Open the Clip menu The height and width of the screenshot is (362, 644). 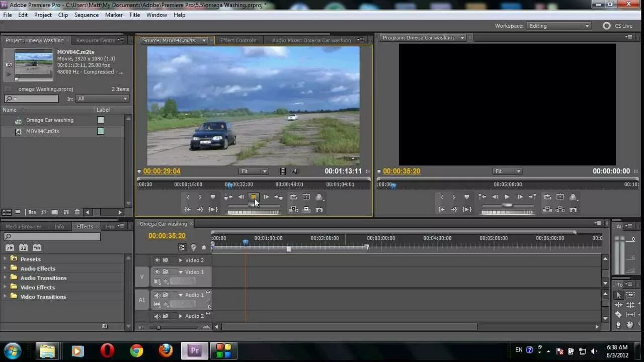(63, 15)
